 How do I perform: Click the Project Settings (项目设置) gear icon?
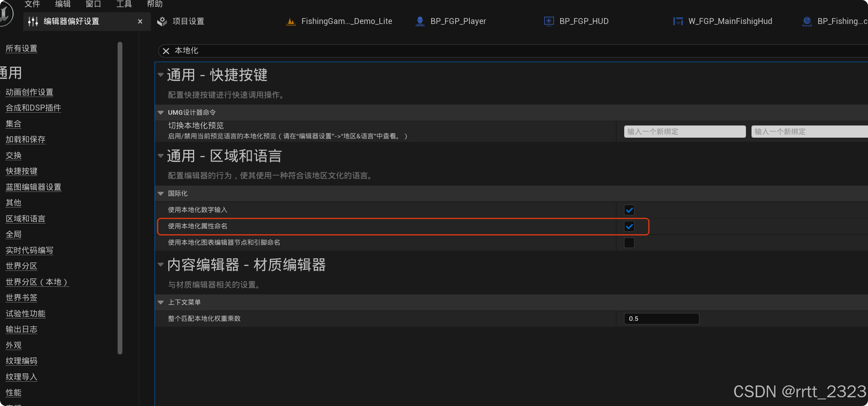coord(162,22)
